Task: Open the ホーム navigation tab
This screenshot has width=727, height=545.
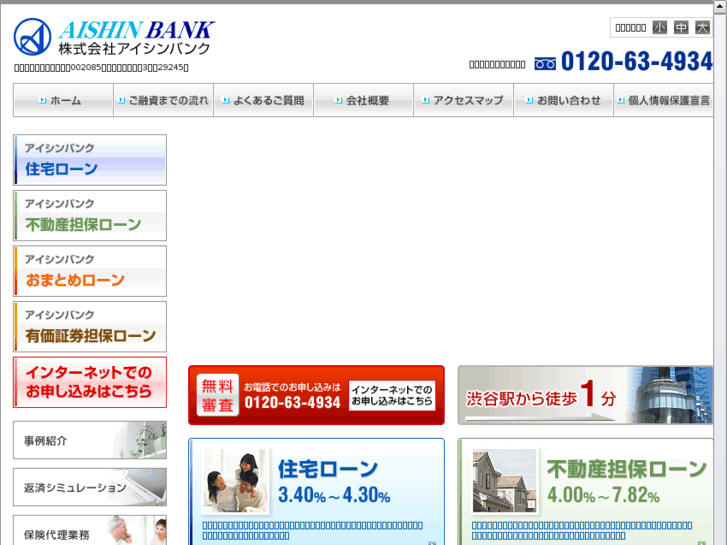Action: [64, 100]
